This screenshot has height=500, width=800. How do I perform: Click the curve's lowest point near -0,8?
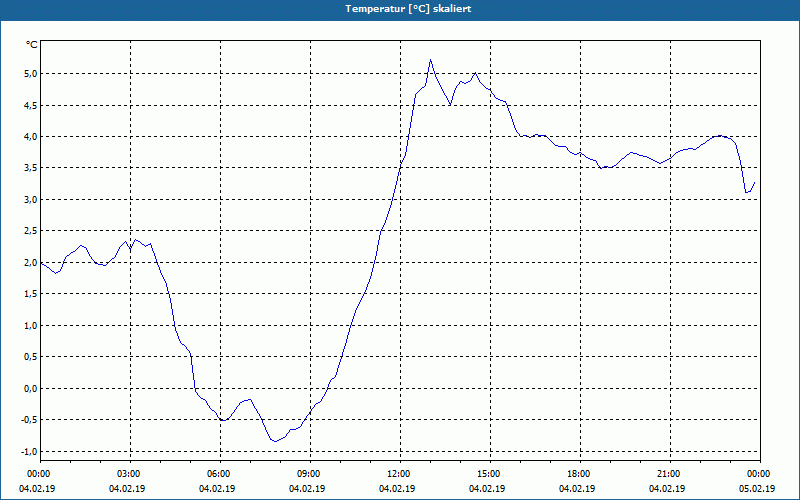(x=276, y=441)
